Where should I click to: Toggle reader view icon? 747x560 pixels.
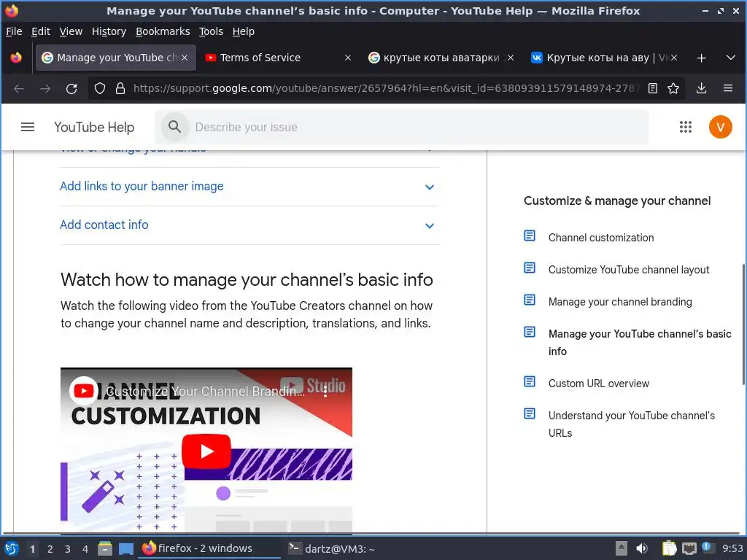pos(653,88)
